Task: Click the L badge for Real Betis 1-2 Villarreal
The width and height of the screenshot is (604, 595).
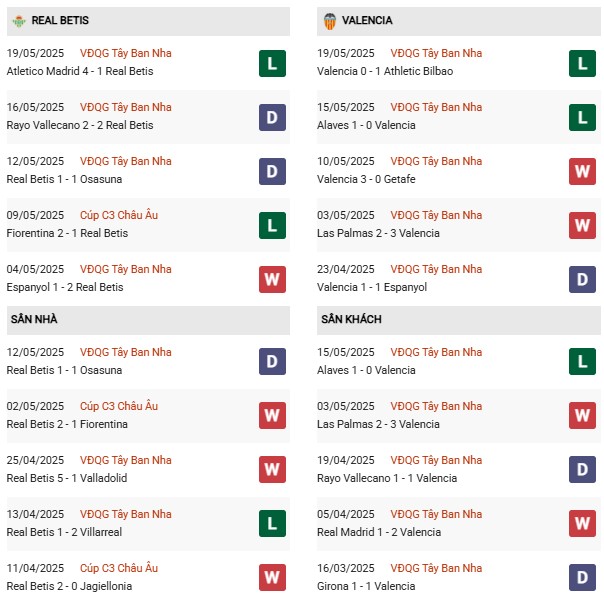Action: pyautogui.click(x=272, y=523)
